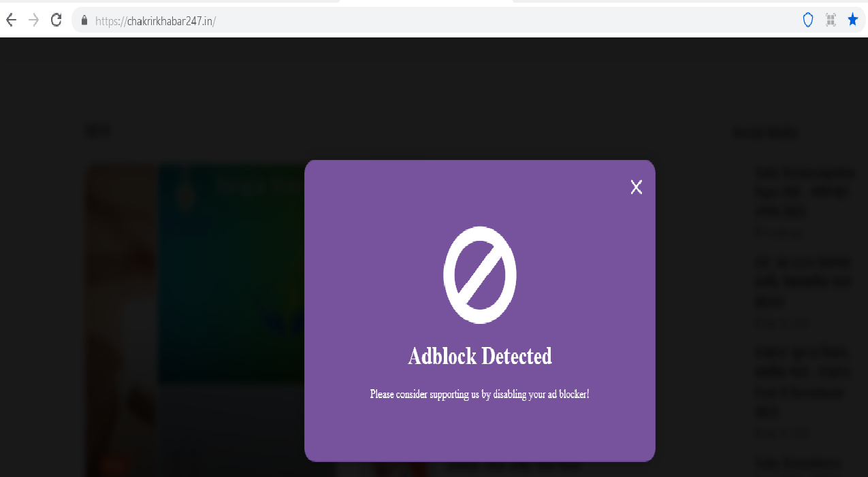Open the topmost sidebar article headline
The height and width of the screenshot is (477, 868).
click(x=803, y=191)
